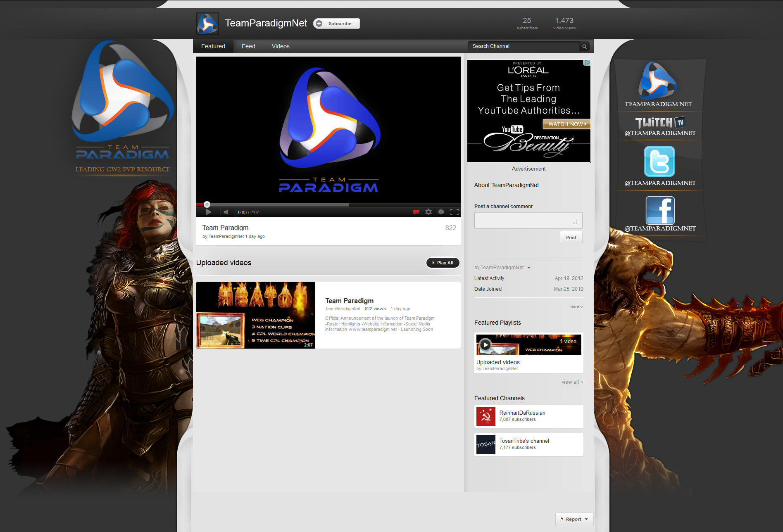Open Twitter bird icon in sidebar
The height and width of the screenshot is (532, 783).
[659, 161]
